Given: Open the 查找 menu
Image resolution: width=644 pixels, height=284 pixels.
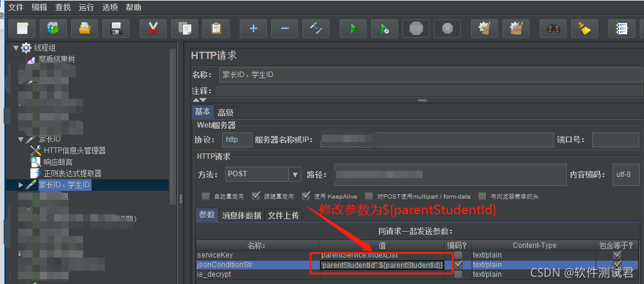Looking at the screenshot, I should 63,7.
